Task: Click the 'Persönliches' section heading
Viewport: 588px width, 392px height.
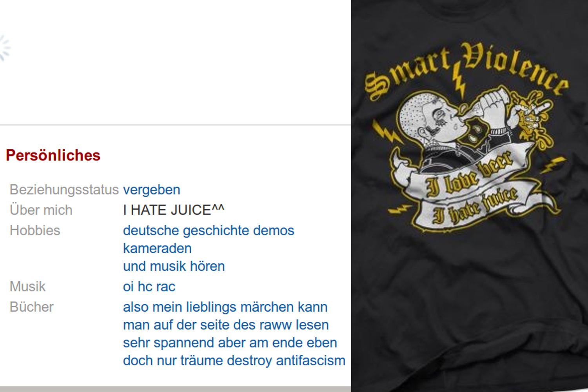Action: coord(53,156)
